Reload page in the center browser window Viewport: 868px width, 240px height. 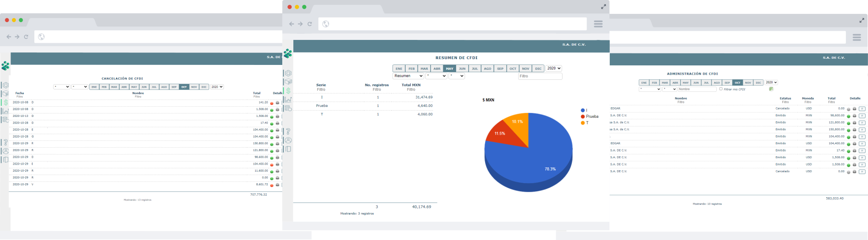click(310, 24)
